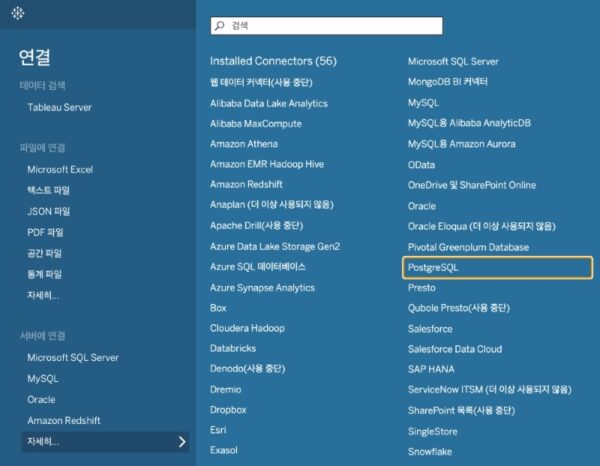Select ServiceNow ITSM connector
Image resolution: width=600 pixels, height=466 pixels.
click(x=489, y=390)
